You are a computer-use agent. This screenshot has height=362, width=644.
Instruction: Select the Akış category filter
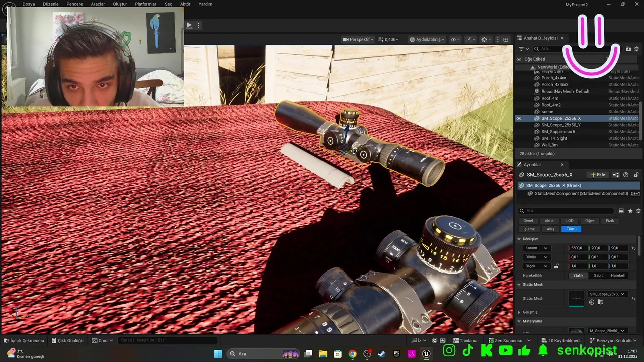(550, 229)
